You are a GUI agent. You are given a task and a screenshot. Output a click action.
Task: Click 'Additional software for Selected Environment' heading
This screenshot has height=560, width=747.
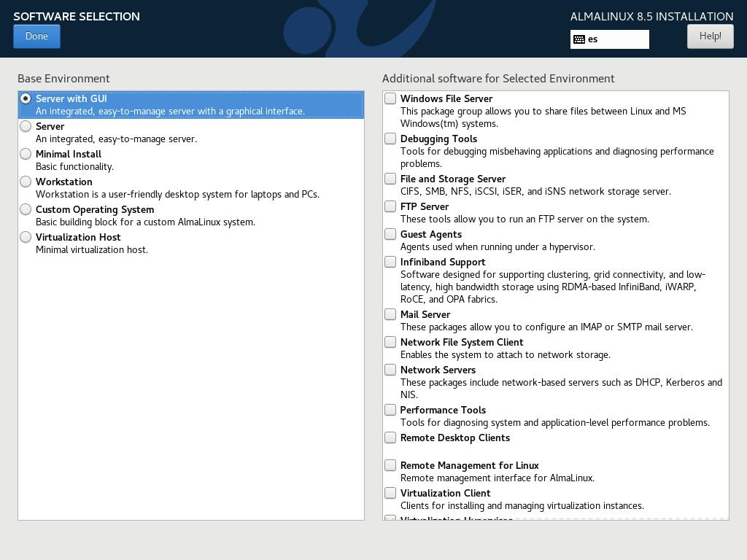498,79
